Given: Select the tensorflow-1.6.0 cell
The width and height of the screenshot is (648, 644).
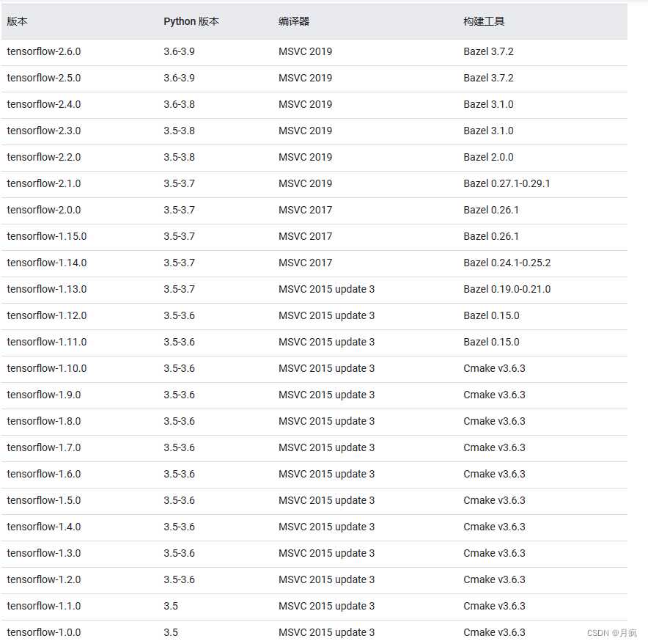Looking at the screenshot, I should coord(44,475).
